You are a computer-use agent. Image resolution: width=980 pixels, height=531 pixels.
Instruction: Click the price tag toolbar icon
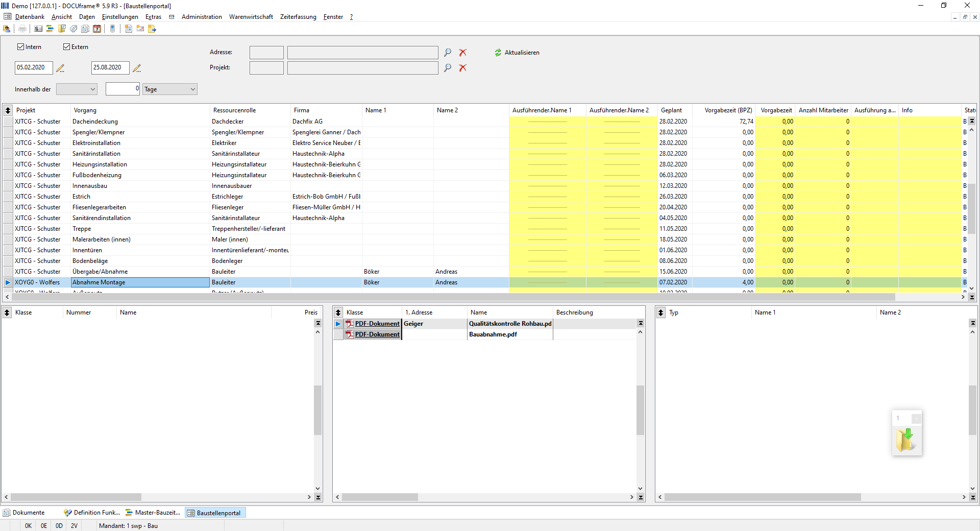pos(73,29)
